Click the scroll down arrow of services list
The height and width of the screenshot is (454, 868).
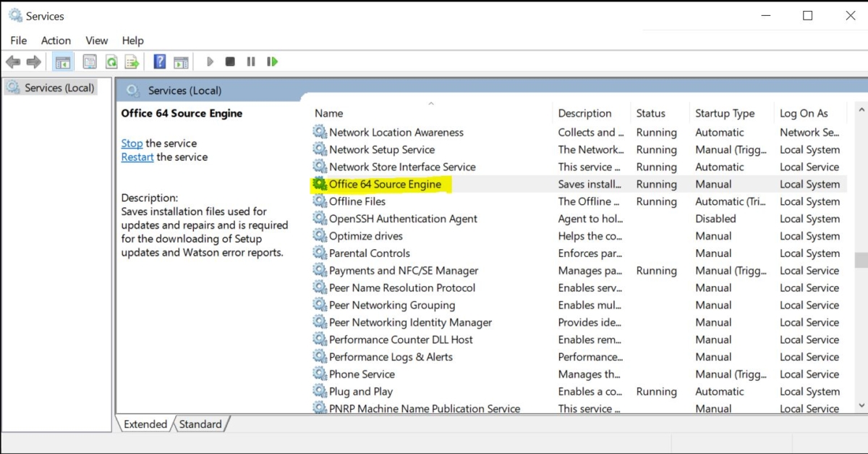click(861, 406)
